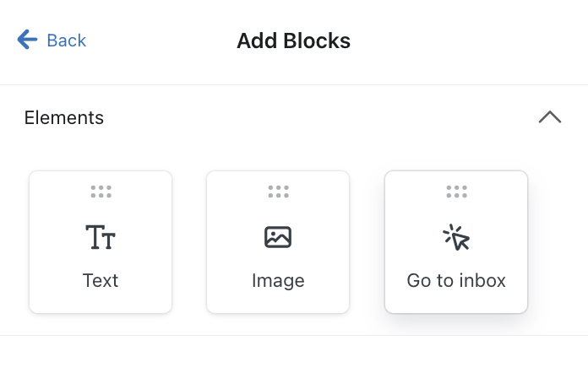Image resolution: width=588 pixels, height=378 pixels.
Task: Click the cursor icon in Go to inbox
Action: 456,238
